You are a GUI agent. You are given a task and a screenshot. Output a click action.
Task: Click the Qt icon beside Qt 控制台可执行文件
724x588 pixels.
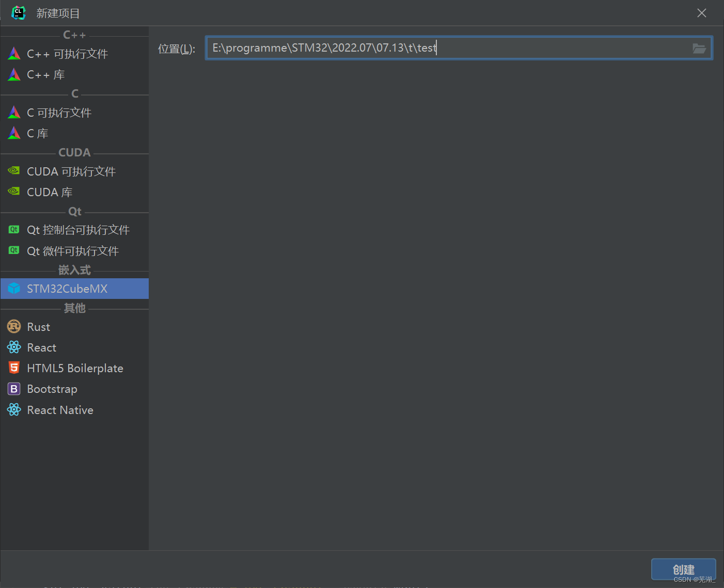[x=14, y=229]
